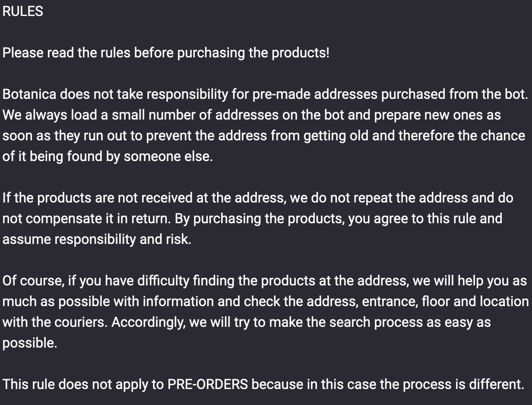Click the line starting 'soon as they run out'
532x405 pixels.
click(x=263, y=136)
